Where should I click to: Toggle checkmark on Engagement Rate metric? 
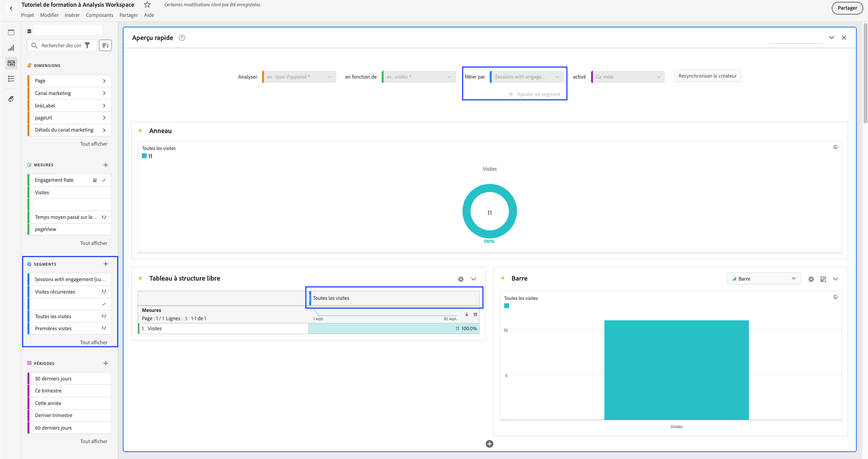pyautogui.click(x=104, y=180)
